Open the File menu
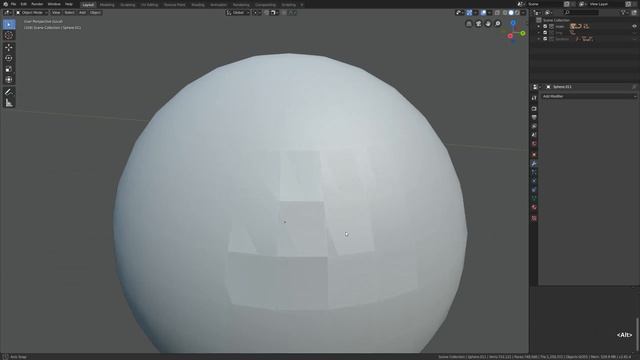The width and height of the screenshot is (640, 360). 13,4
